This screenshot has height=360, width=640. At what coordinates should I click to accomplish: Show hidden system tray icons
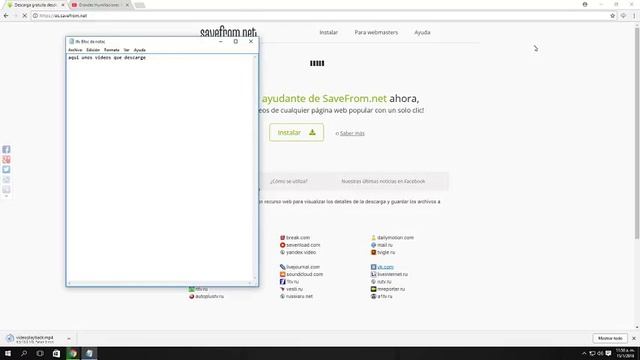tap(584, 353)
